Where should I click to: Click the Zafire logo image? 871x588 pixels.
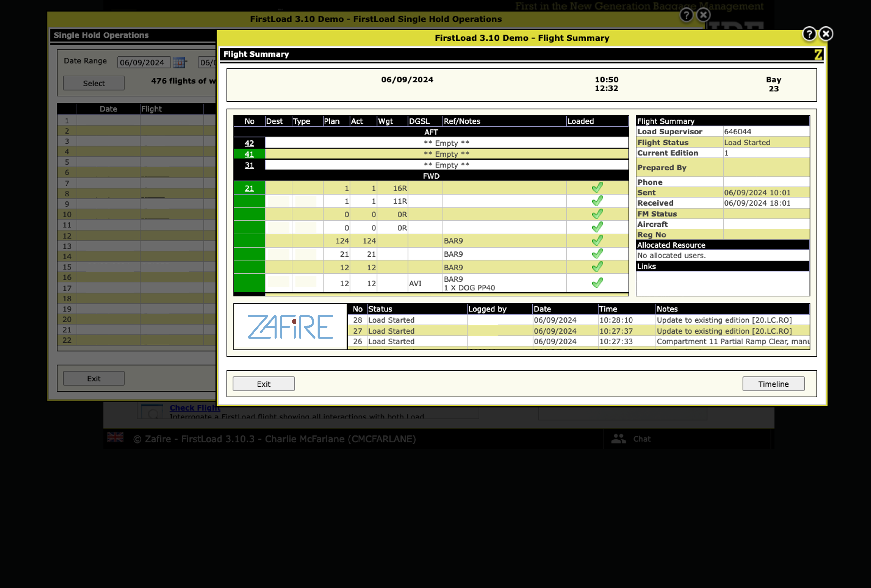coord(290,327)
